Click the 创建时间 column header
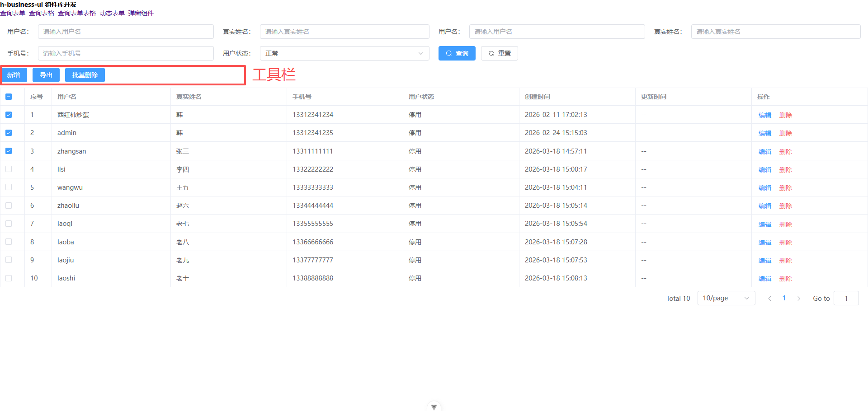The height and width of the screenshot is (411, 868). click(538, 97)
